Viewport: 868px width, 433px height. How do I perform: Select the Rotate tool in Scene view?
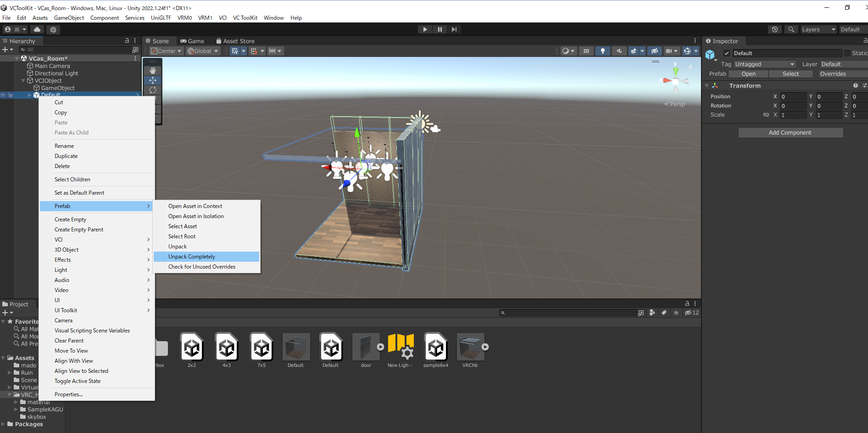pos(153,90)
